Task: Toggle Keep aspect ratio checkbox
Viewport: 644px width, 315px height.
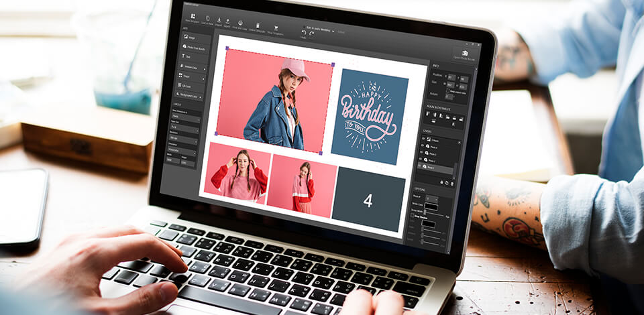Action: click(447, 90)
